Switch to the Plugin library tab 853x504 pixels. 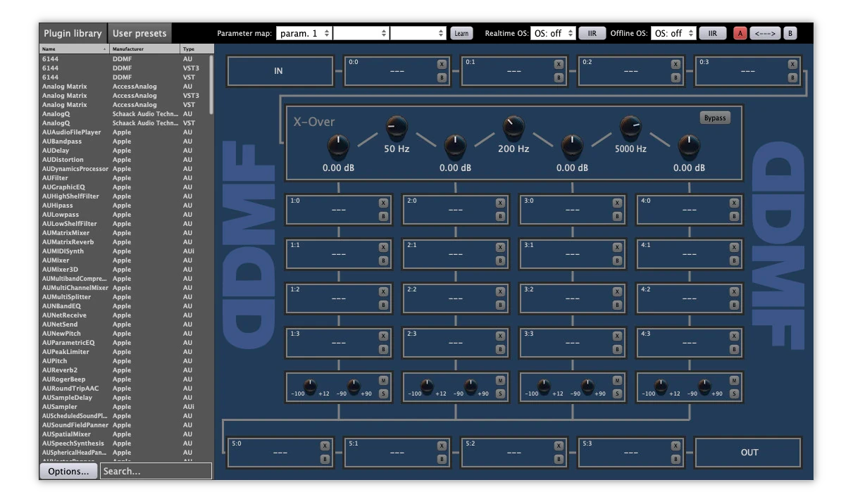point(73,32)
